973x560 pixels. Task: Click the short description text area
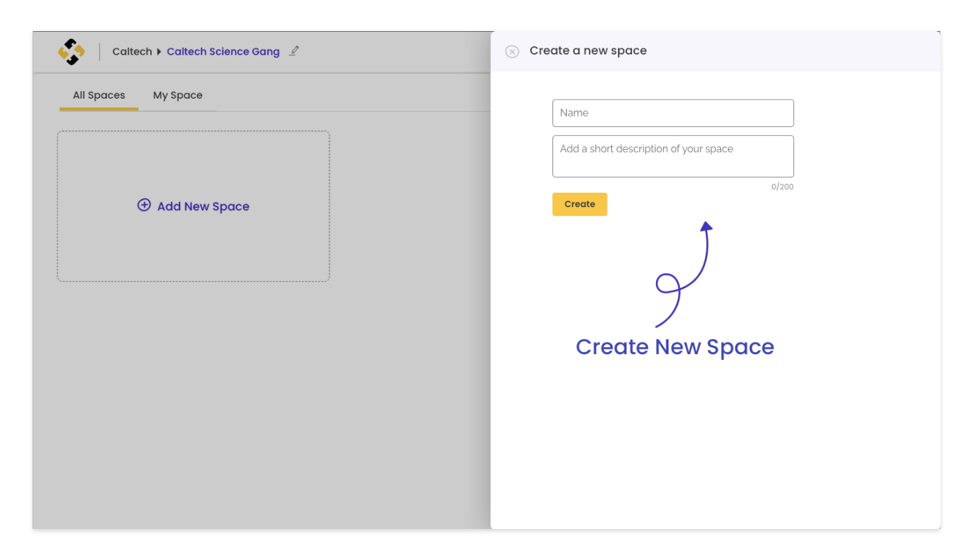click(x=673, y=155)
